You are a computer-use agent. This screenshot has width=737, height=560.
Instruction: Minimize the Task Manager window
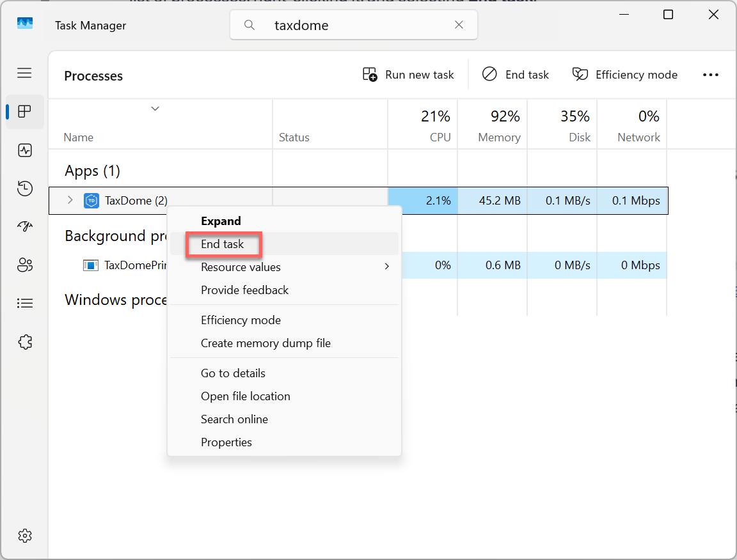point(624,15)
